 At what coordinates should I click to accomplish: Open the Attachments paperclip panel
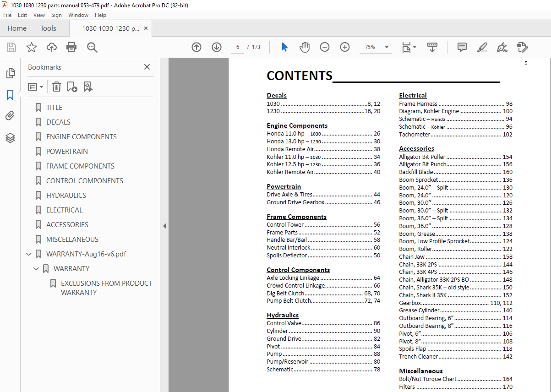tap(10, 116)
